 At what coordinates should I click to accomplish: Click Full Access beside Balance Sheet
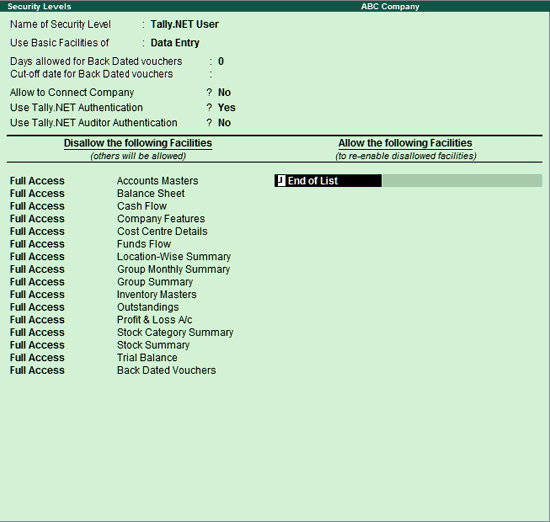click(x=37, y=193)
